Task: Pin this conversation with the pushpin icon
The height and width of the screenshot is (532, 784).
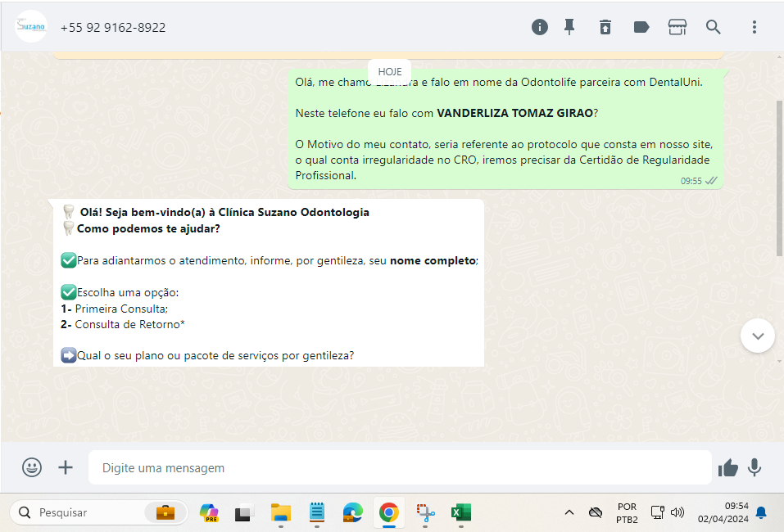Action: [x=569, y=27]
